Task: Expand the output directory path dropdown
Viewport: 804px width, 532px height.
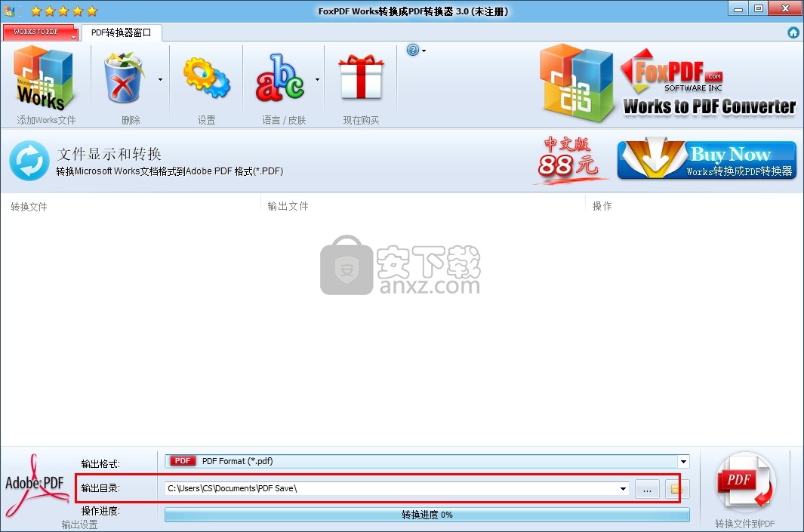Action: point(623,488)
